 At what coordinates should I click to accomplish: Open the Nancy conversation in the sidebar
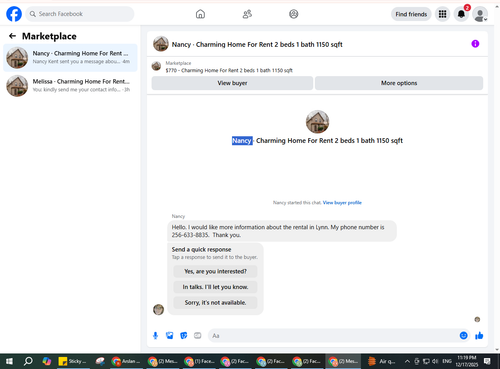click(70, 57)
